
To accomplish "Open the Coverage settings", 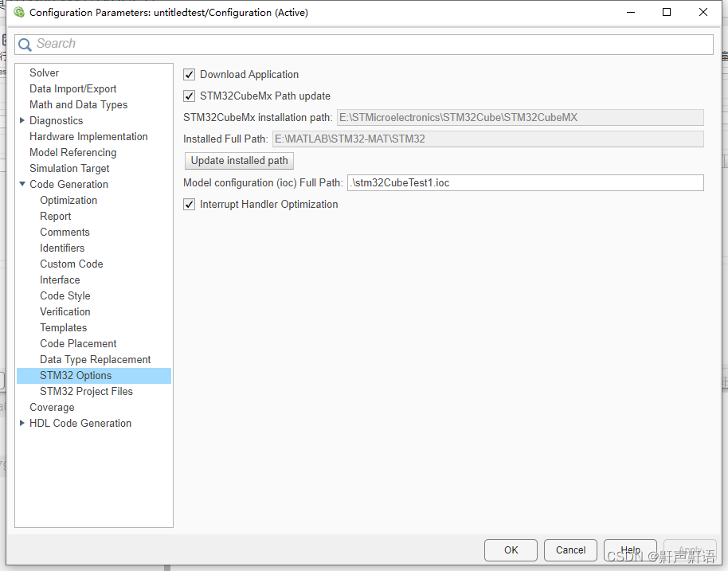I will point(52,407).
